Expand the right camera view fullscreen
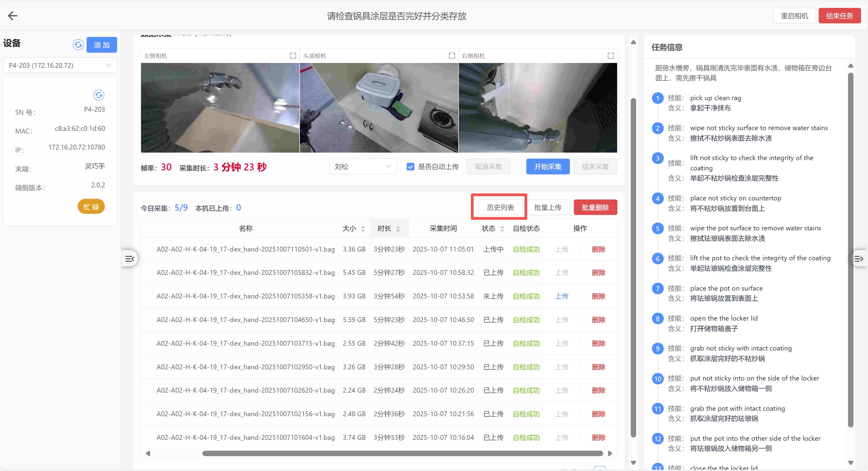868x471 pixels. point(610,56)
